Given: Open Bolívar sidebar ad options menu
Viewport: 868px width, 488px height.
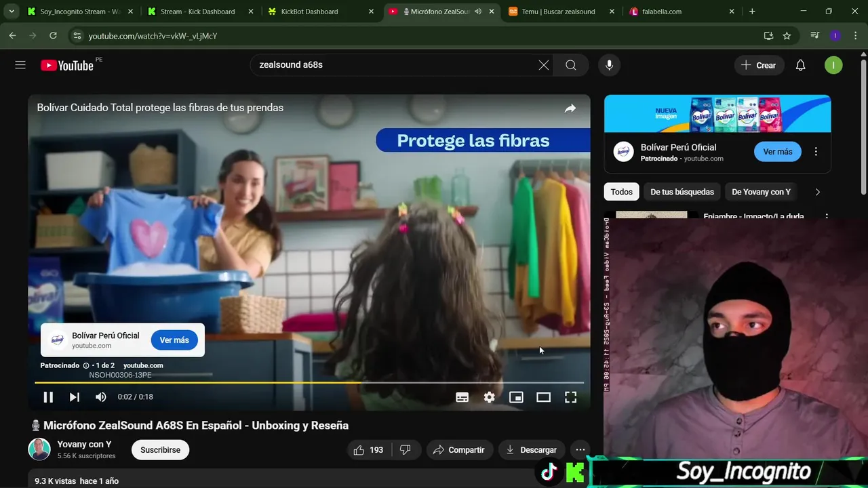Looking at the screenshot, I should pos(816,152).
